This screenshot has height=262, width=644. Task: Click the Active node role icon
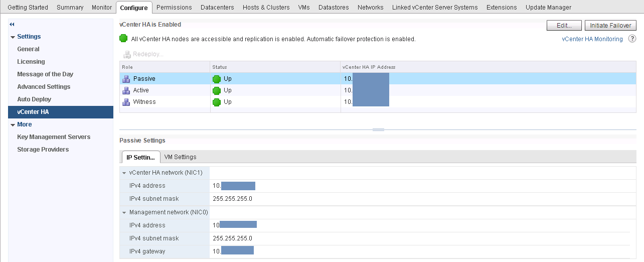(126, 90)
